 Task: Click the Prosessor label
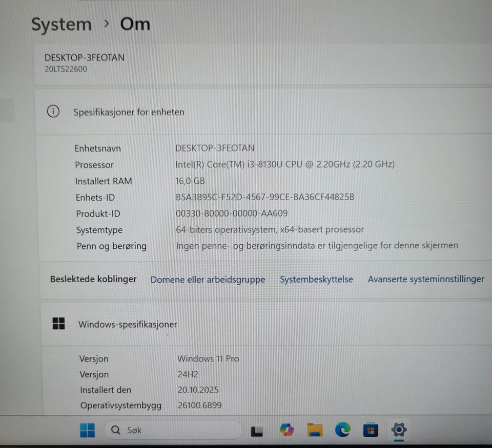coord(94,165)
